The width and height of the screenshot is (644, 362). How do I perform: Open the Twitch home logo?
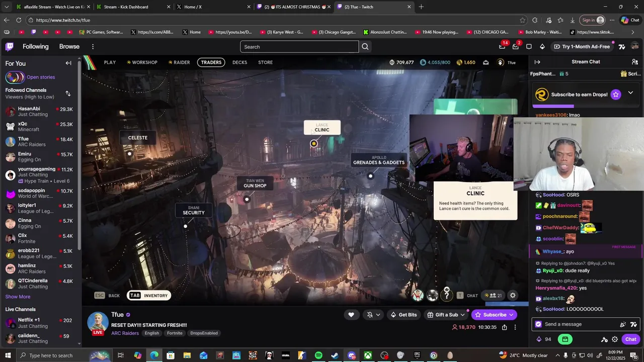point(10,47)
